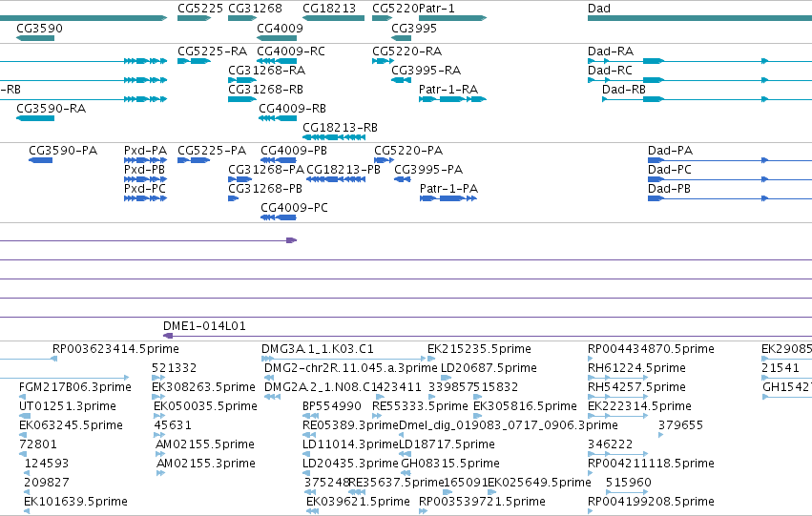Select transcript Patr-1-RA

452,99
